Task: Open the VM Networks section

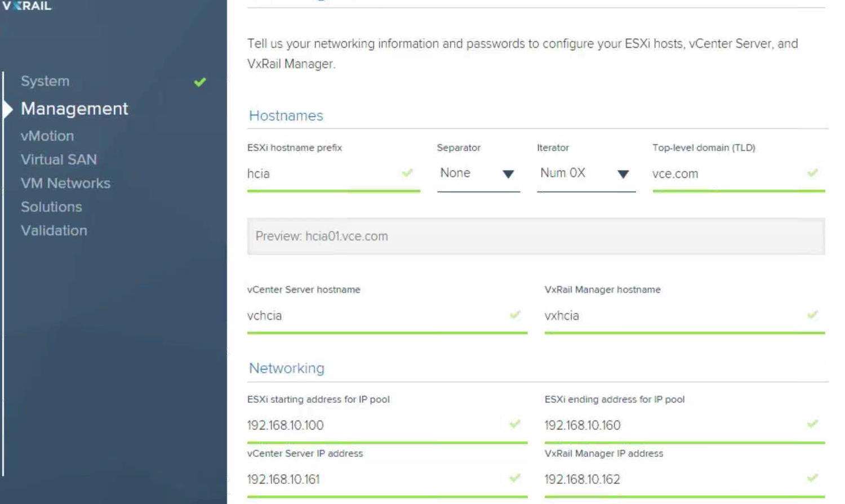Action: [65, 184]
